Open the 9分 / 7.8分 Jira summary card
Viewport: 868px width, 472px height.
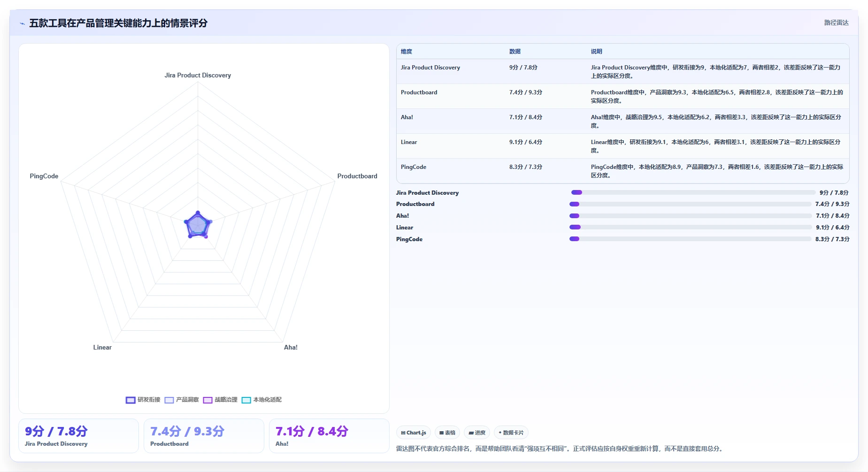tap(78, 436)
